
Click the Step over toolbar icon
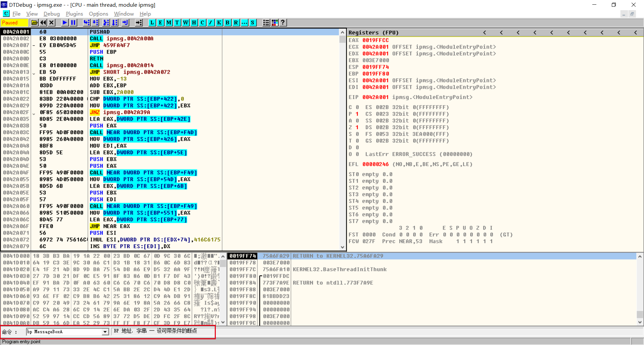95,22
